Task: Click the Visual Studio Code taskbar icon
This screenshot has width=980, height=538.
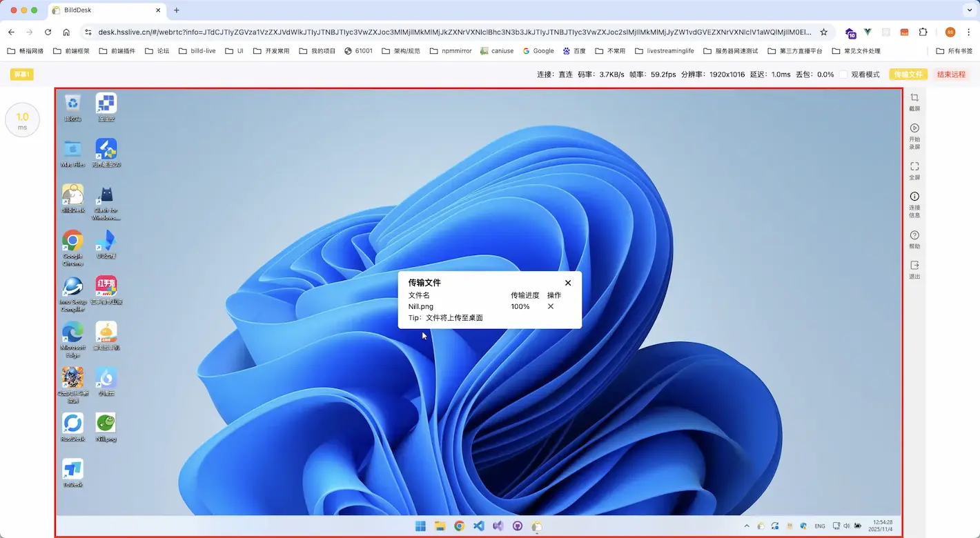Action: (x=478, y=526)
